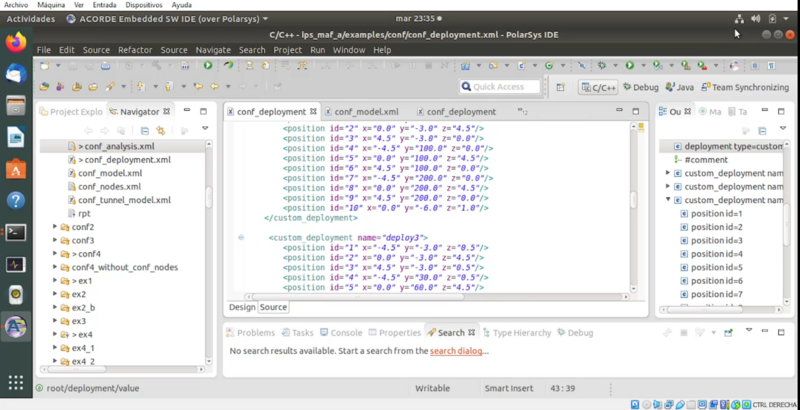Open the Terminal from the dock
Viewport: 800px width, 410px height.
pos(16,232)
